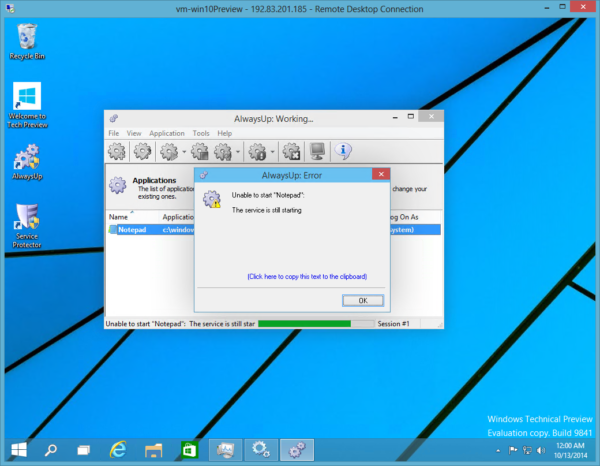Click the toolbar gear icon with the X badge

click(x=292, y=152)
